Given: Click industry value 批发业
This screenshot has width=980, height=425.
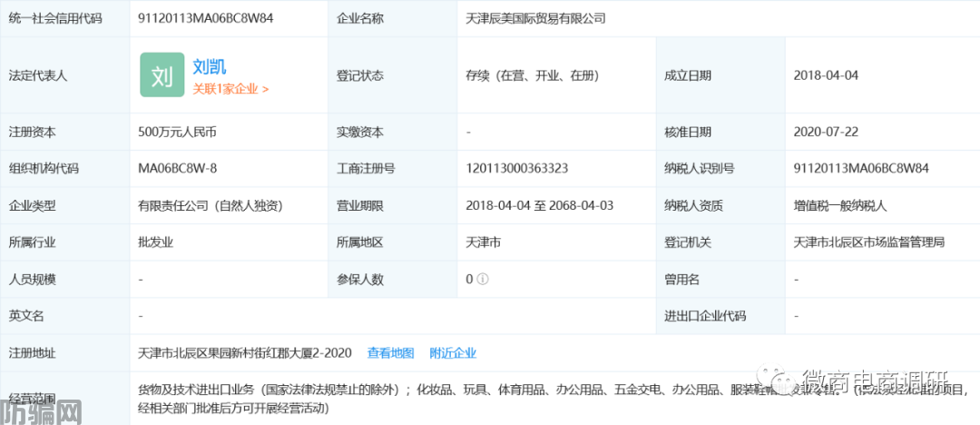Looking at the screenshot, I should (x=156, y=242).
